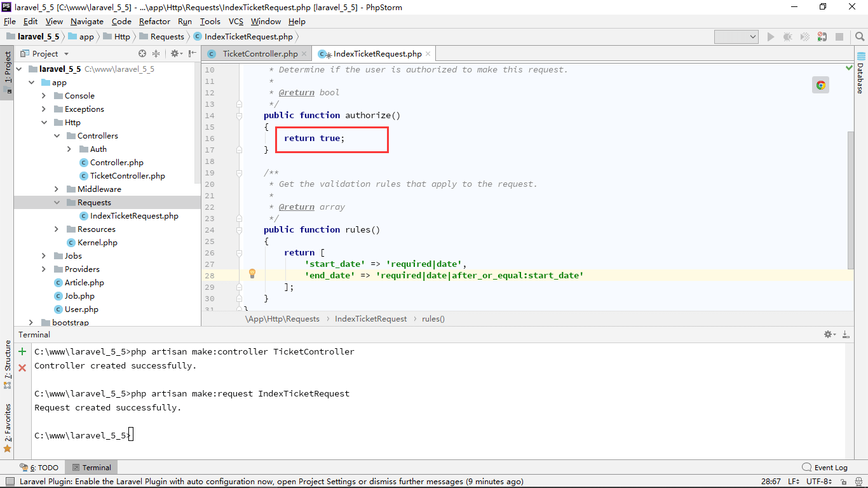Open the Refactor menu

tap(154, 21)
